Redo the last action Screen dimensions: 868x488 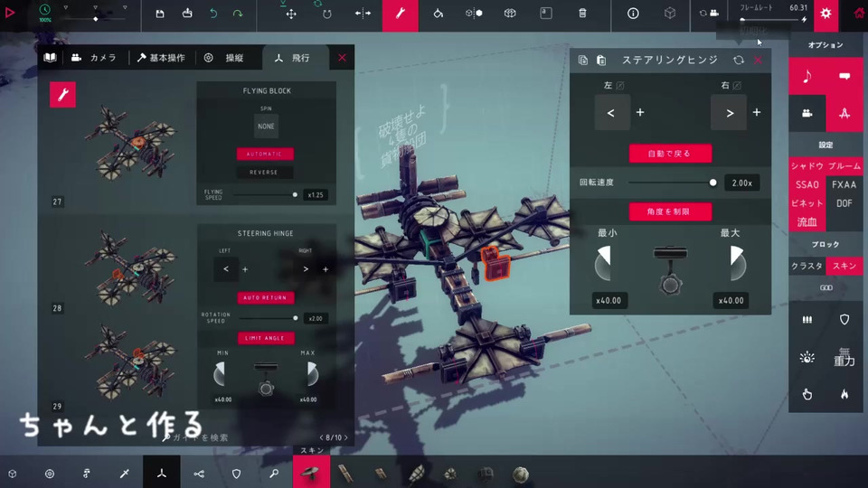(x=238, y=14)
